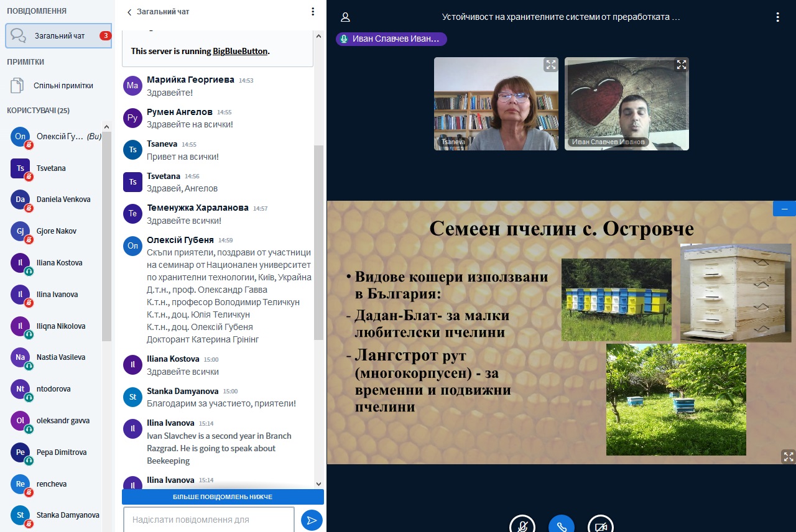Toggle webcam sharing button

coord(600,525)
